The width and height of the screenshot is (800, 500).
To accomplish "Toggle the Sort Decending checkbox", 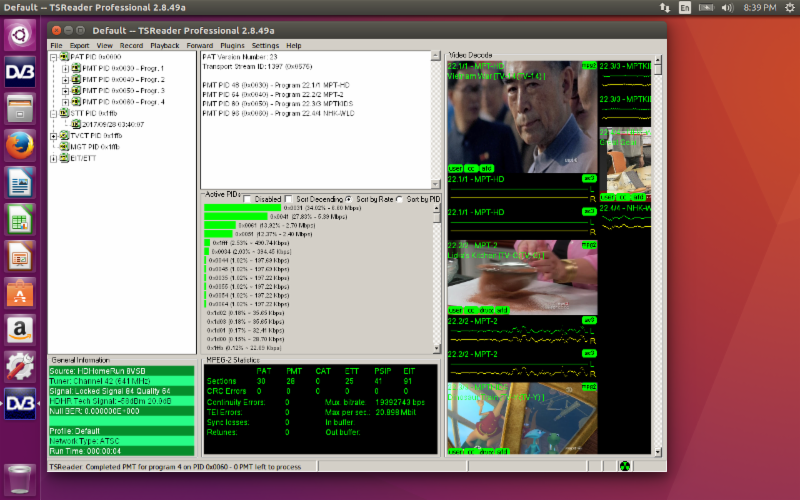I will (x=289, y=199).
